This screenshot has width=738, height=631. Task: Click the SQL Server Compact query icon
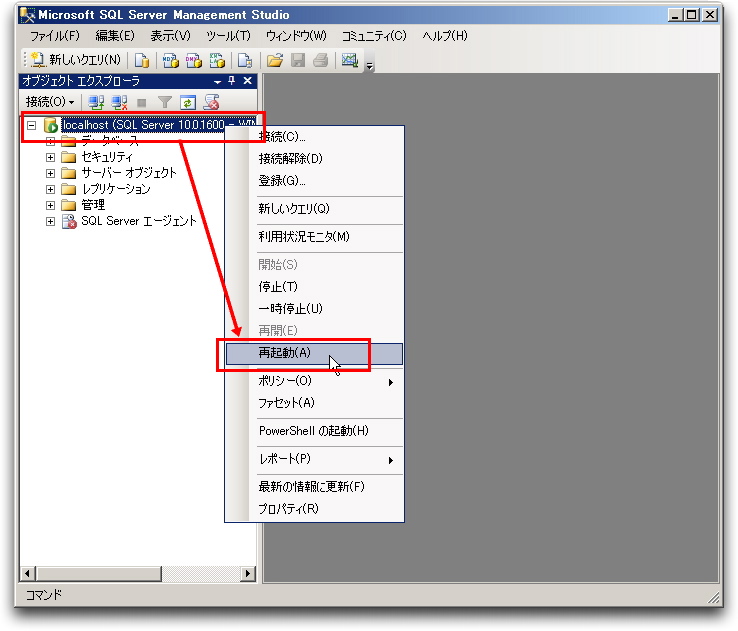[x=245, y=60]
